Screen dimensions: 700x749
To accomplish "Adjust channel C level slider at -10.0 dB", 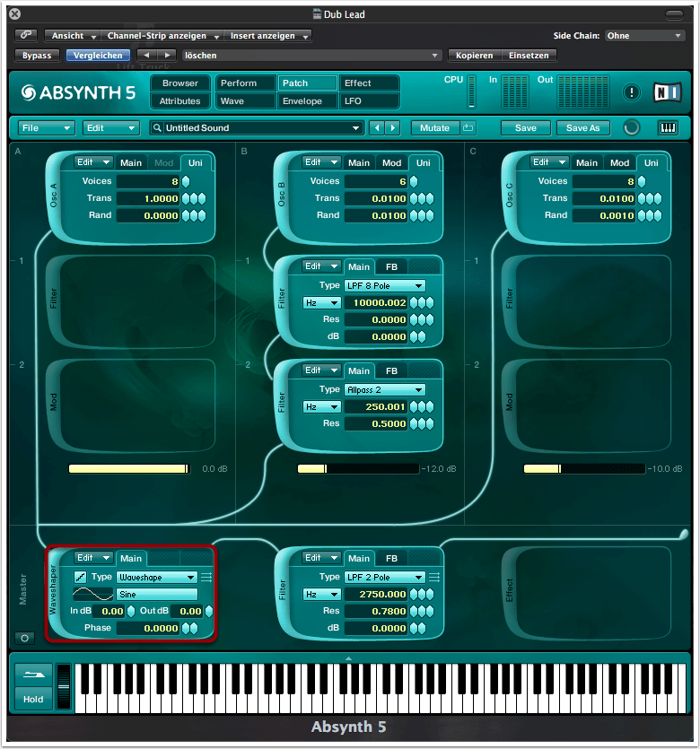I will (x=584, y=468).
